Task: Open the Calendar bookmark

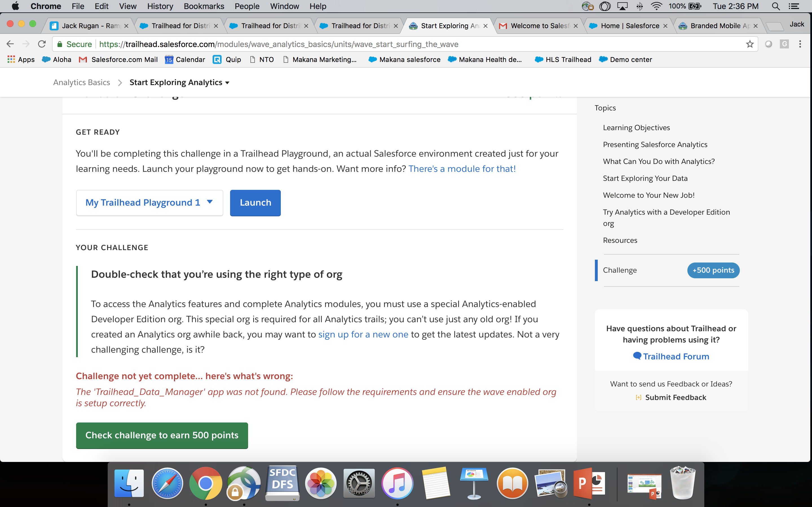Action: (x=185, y=59)
